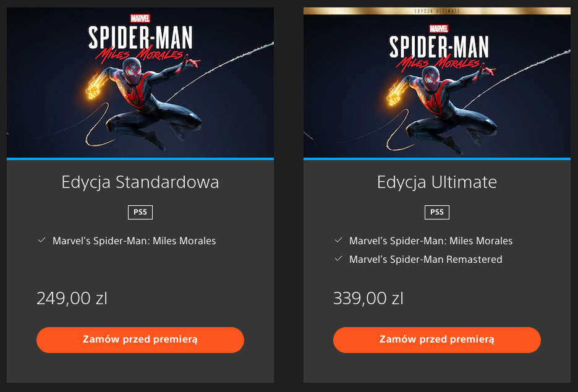Click the Miles Morales text in Ultimate card
This screenshot has width=578, height=392.
(431, 241)
